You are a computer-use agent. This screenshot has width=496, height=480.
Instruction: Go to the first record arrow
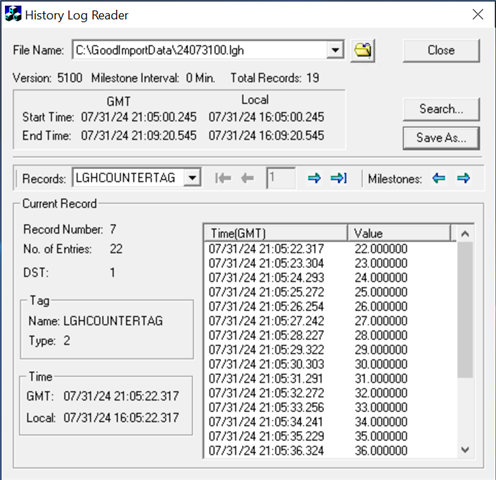click(x=223, y=178)
